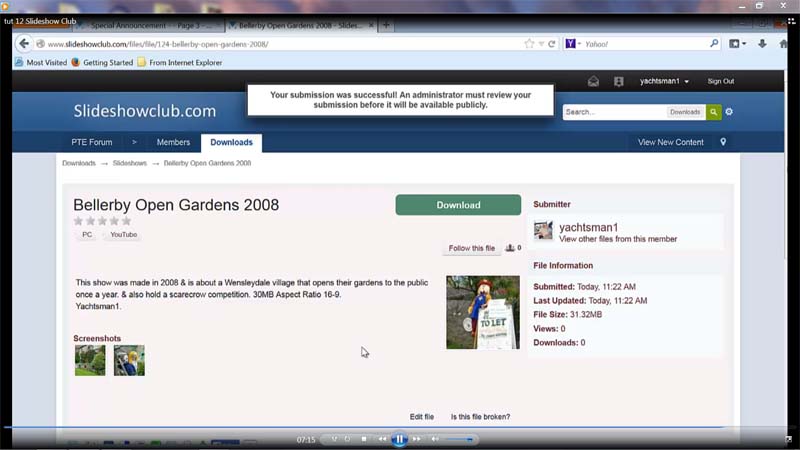Open View New Content

click(x=670, y=142)
